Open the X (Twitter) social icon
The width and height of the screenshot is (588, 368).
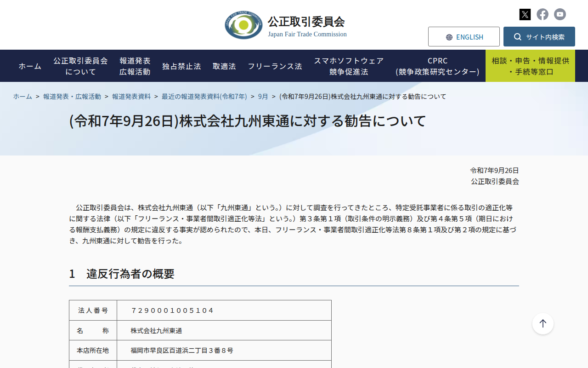pyautogui.click(x=525, y=14)
